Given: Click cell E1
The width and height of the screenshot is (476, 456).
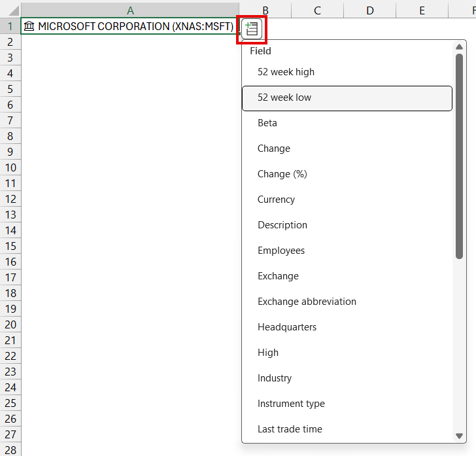Looking at the screenshot, I should click(422, 26).
